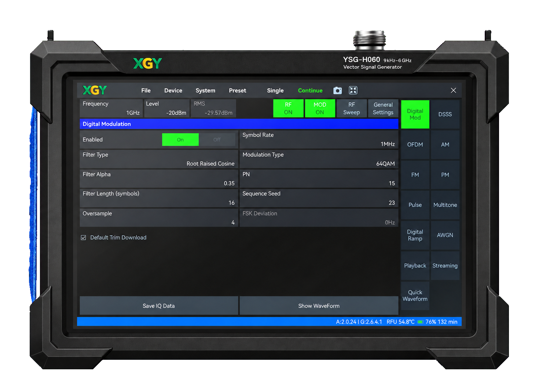Click the battery icon in status bar
Screen dimensions: 539x392
pos(420,322)
